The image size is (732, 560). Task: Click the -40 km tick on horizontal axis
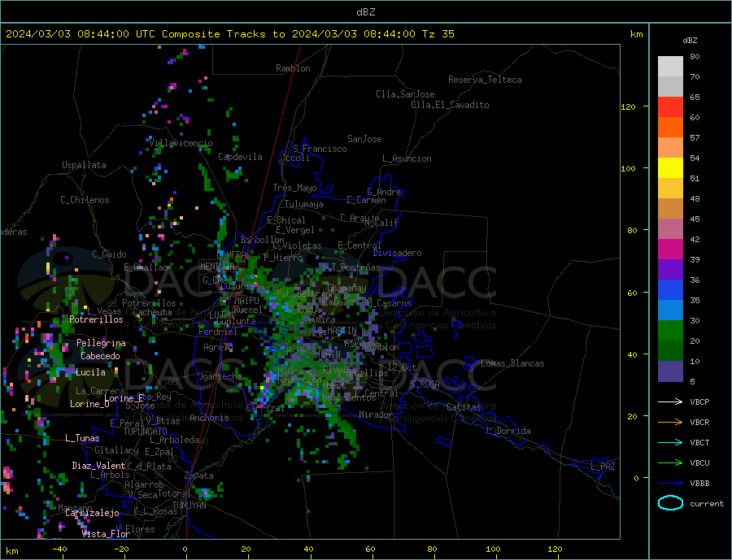tap(59, 549)
